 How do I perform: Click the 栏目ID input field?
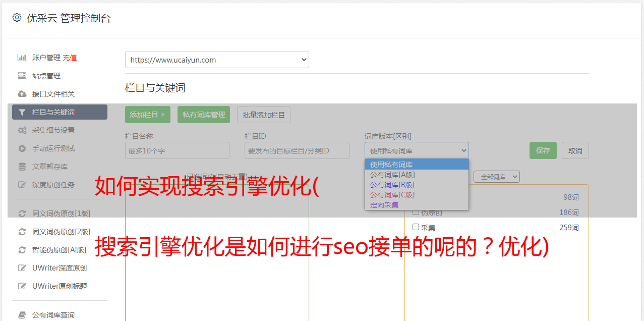[297, 150]
